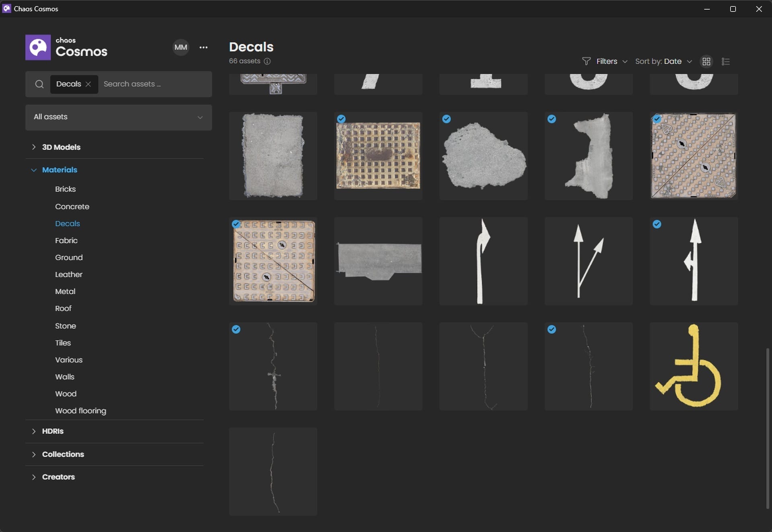This screenshot has width=772, height=532.
Task: Select the yellow wheelchair symbol decal
Action: (x=693, y=366)
